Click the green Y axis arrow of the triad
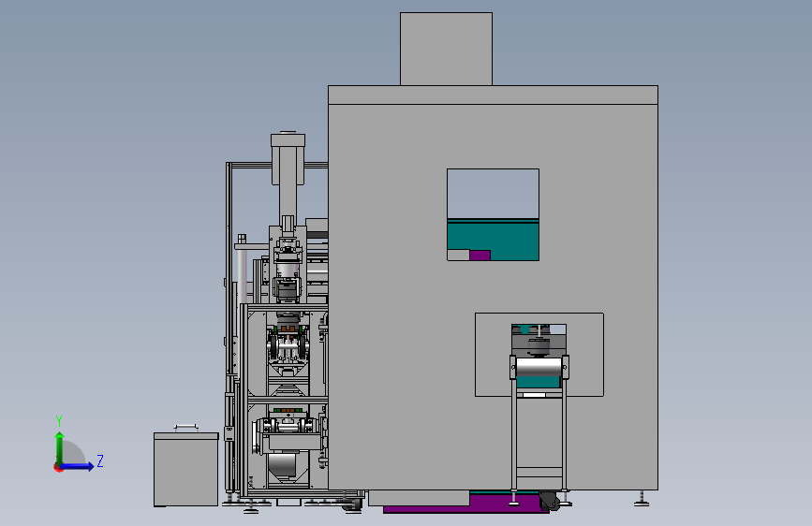 coord(60,447)
